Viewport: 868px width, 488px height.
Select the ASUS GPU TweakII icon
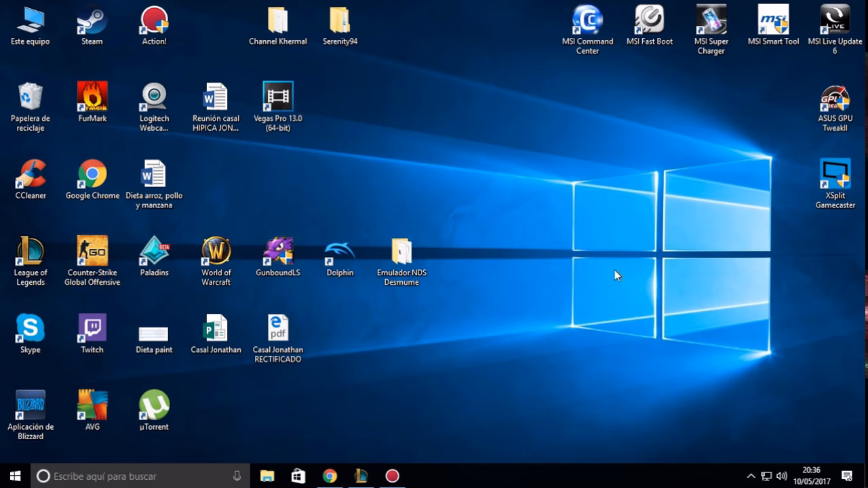point(835,107)
